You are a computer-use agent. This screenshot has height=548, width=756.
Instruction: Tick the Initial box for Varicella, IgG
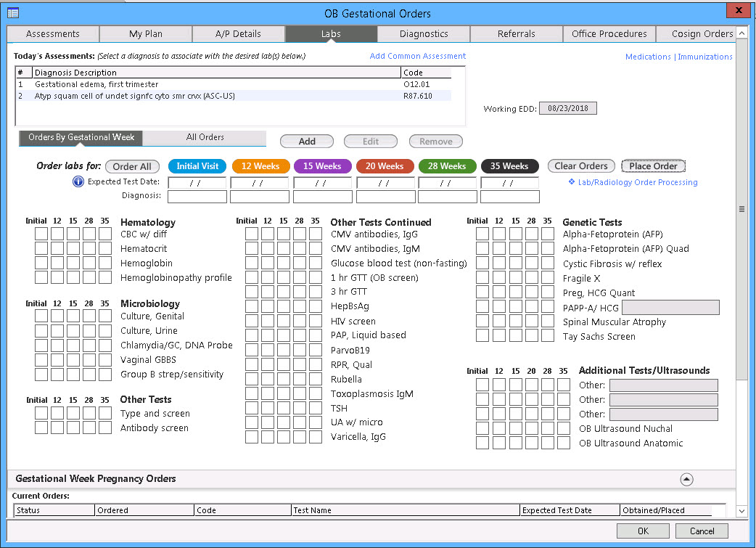point(252,436)
